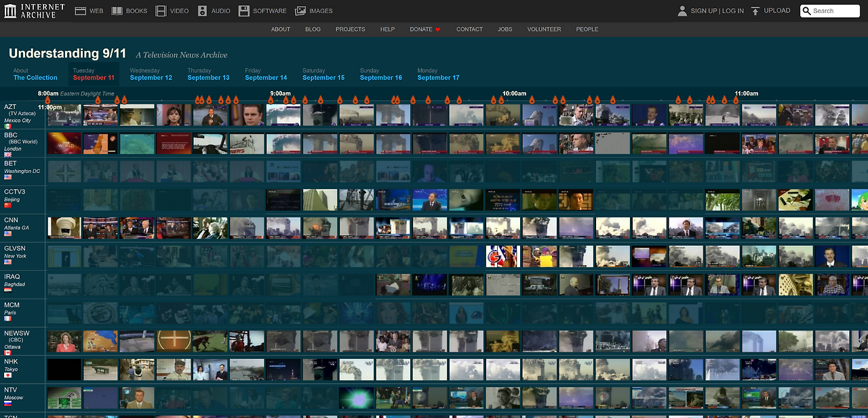The height and width of the screenshot is (418, 868).
Task: Open the Audio section icon
Action: pyautogui.click(x=203, y=11)
